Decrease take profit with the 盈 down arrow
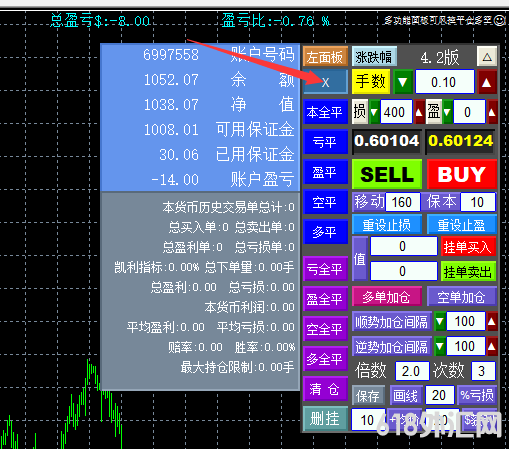This screenshot has width=509, height=449. (x=447, y=112)
